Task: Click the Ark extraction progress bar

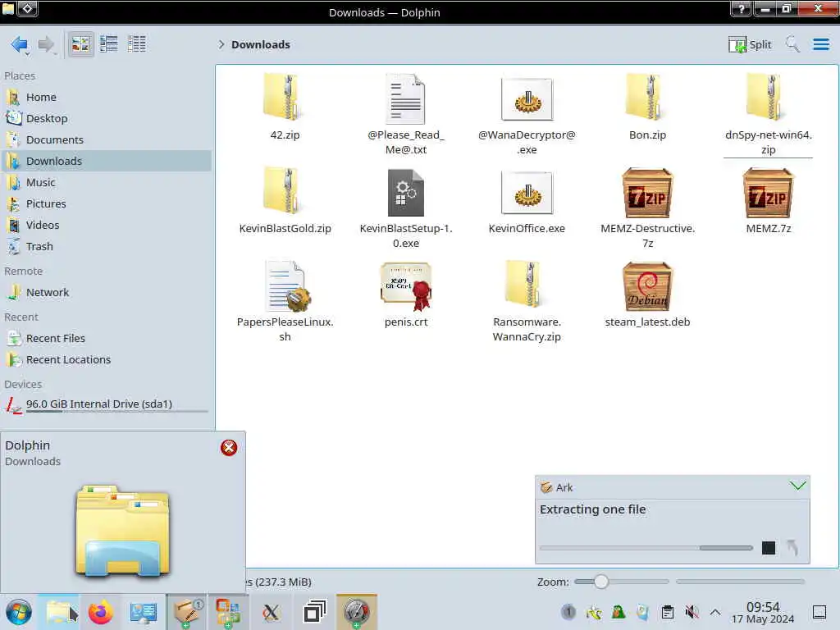Action: click(x=646, y=547)
